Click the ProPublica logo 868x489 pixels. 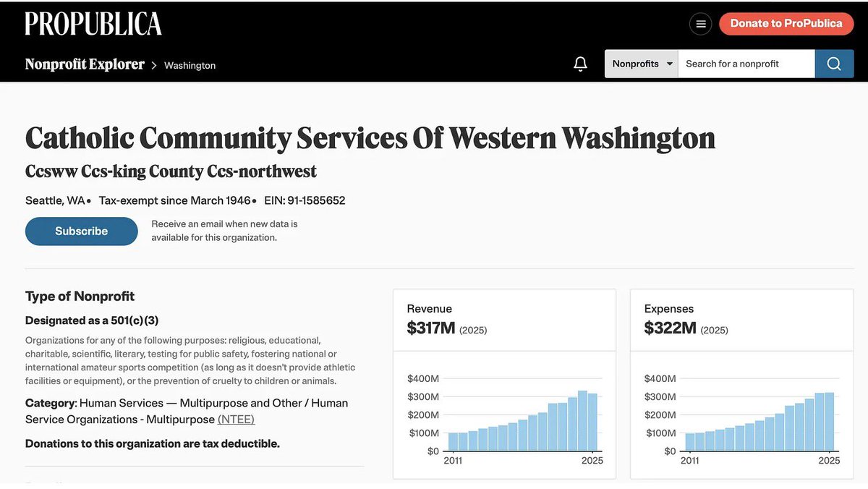point(93,23)
